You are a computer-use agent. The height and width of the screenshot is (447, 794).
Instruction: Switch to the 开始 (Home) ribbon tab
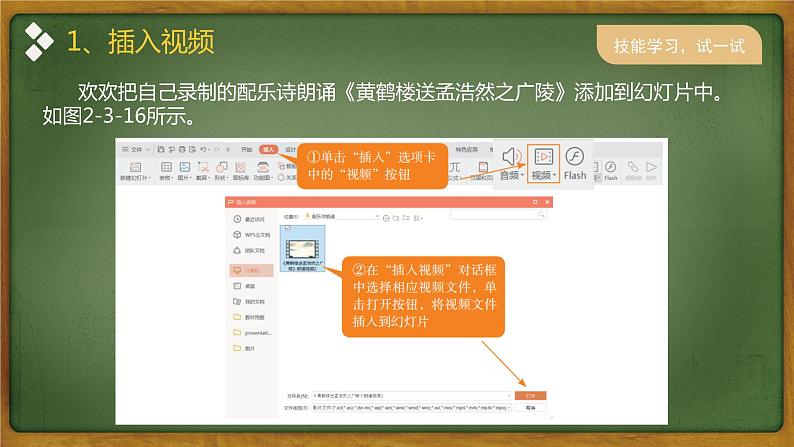(x=246, y=149)
